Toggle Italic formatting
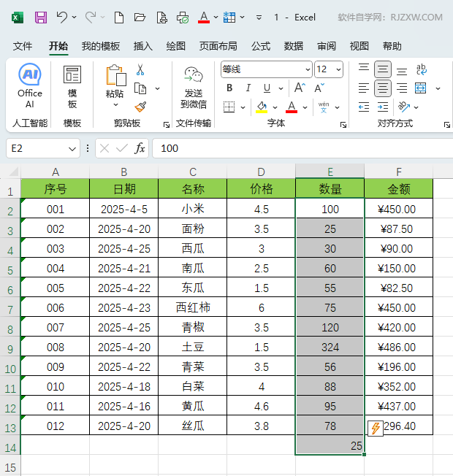This screenshot has width=453, height=476. pyautogui.click(x=248, y=88)
